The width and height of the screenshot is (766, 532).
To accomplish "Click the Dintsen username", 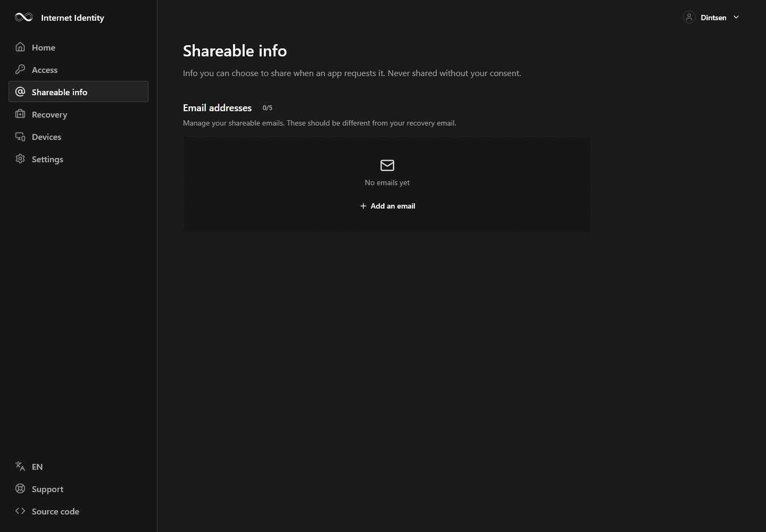I will pos(713,18).
